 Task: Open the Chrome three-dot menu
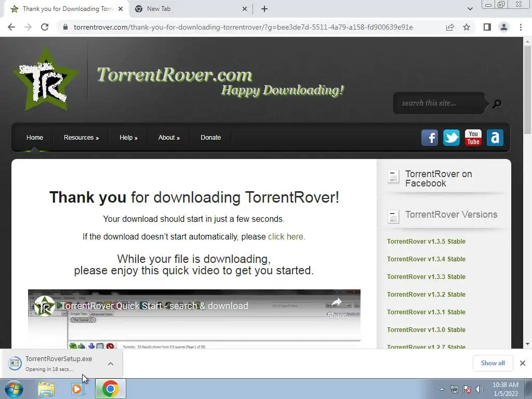[521, 27]
